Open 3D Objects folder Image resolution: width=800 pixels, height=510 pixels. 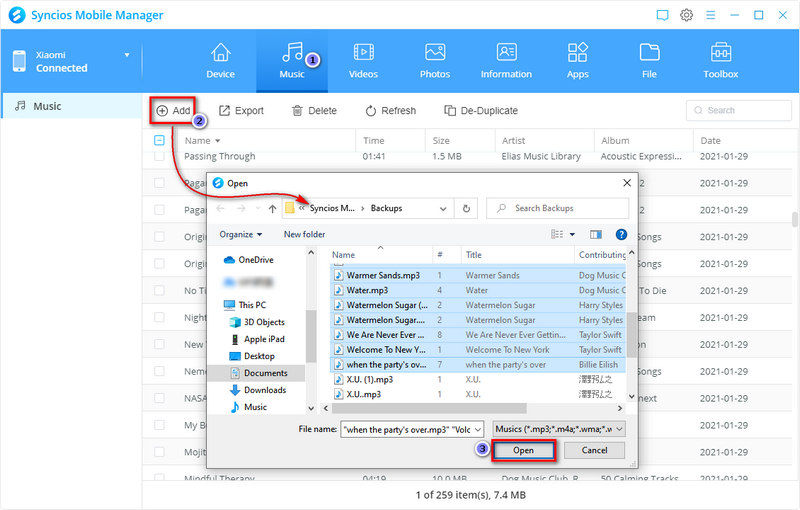(257, 322)
